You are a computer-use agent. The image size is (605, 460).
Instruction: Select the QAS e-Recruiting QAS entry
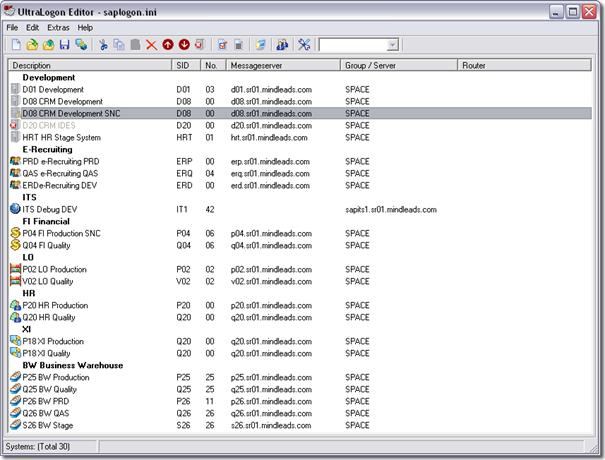pos(60,173)
